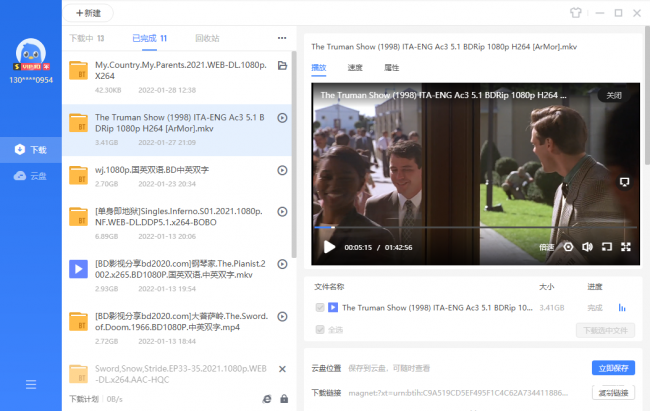Play The.Sword.of.Doom.1966 item
Image resolution: width=650 pixels, height=411 pixels.
282,316
